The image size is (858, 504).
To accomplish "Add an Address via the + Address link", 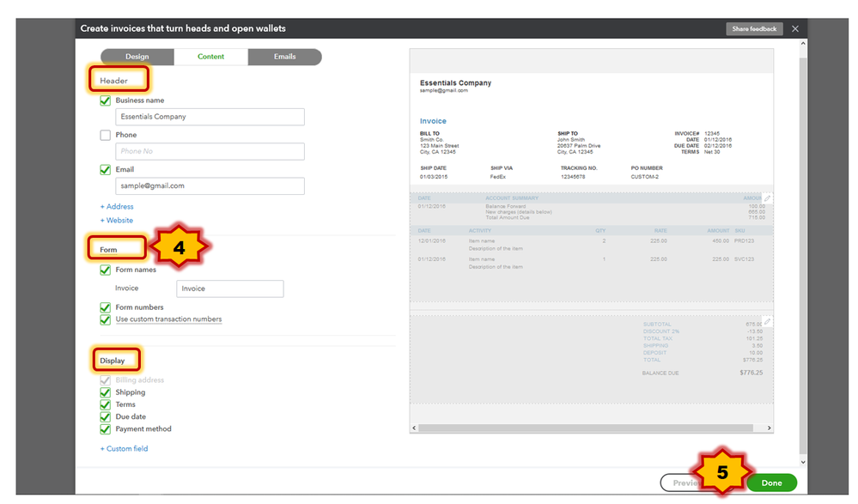I will tap(117, 206).
